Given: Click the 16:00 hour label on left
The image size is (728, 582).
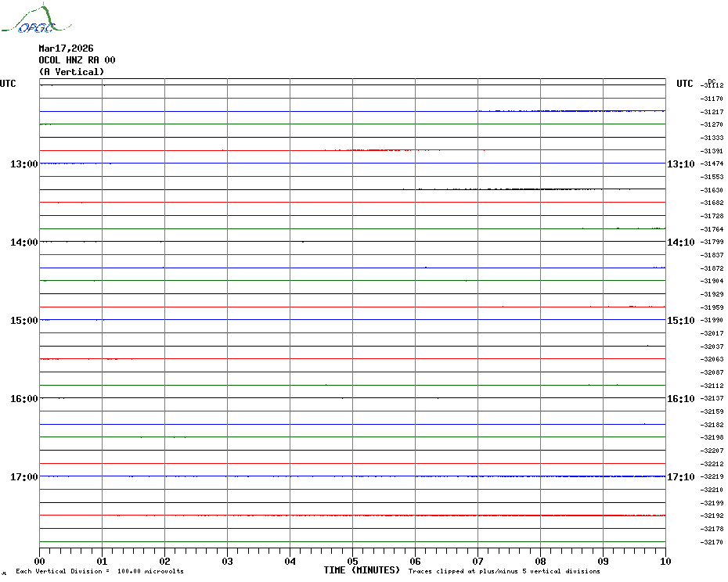Looking at the screenshot, I should pos(23,399).
